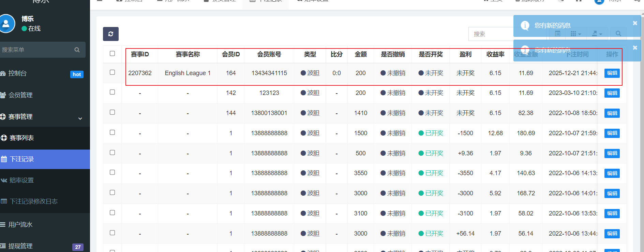Sort the table by the 金额 column header
This screenshot has width=644, height=252.
(360, 54)
